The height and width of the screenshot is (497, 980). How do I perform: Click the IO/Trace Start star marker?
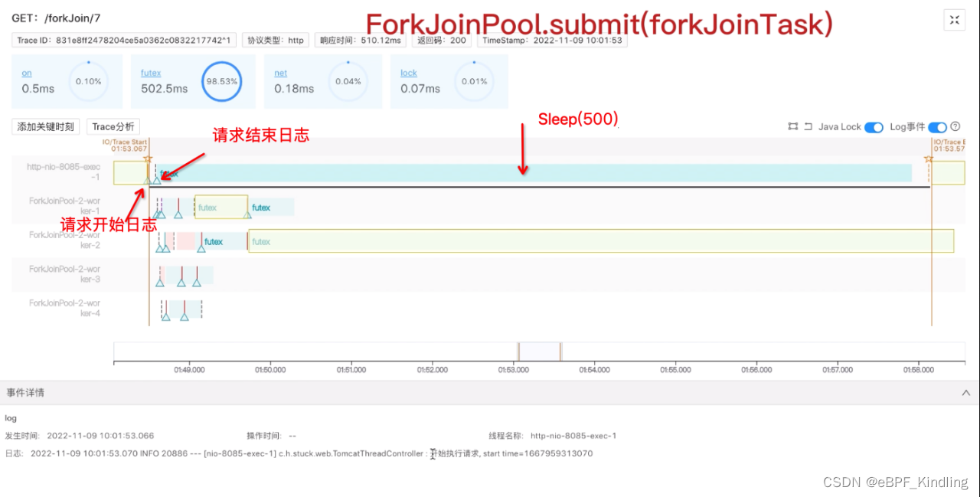(148, 159)
